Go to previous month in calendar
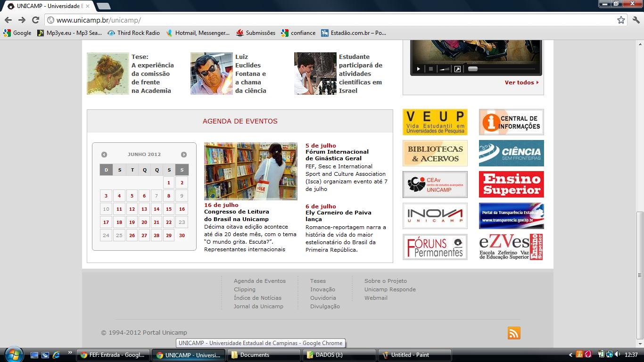This screenshot has height=362, width=644. 104,155
